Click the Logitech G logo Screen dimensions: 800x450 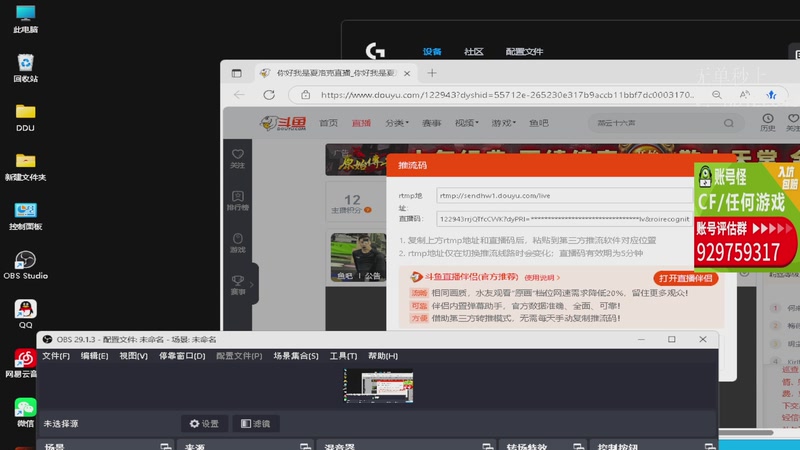(375, 51)
